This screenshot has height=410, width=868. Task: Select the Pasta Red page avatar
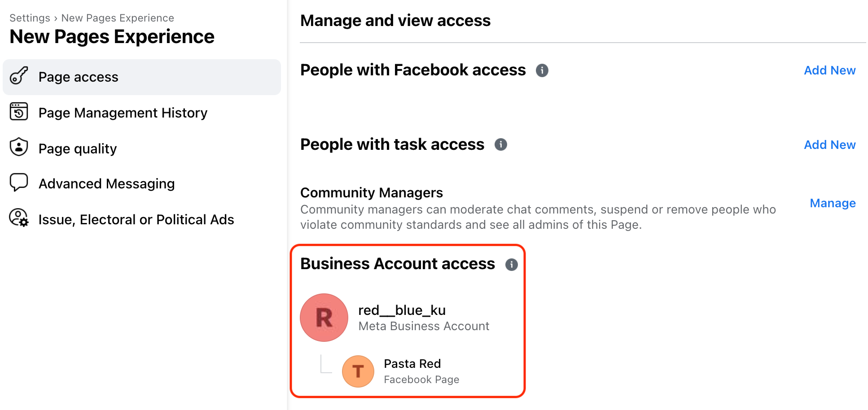[358, 371]
